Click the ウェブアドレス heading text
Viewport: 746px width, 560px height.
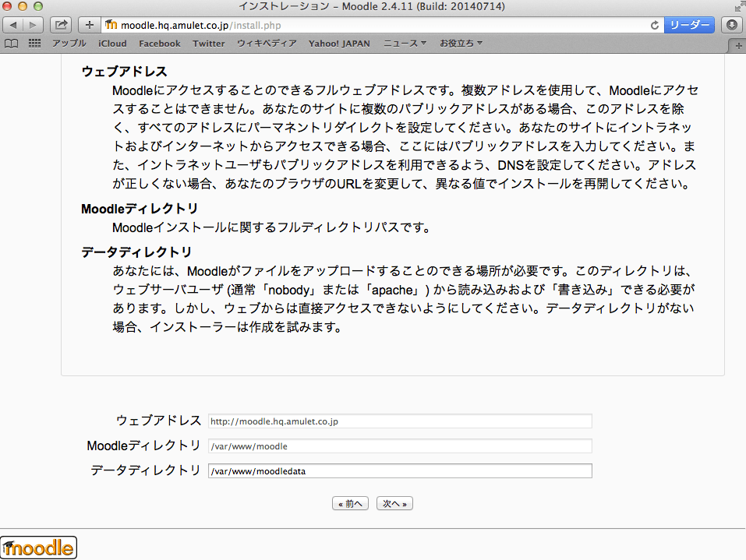pos(124,72)
